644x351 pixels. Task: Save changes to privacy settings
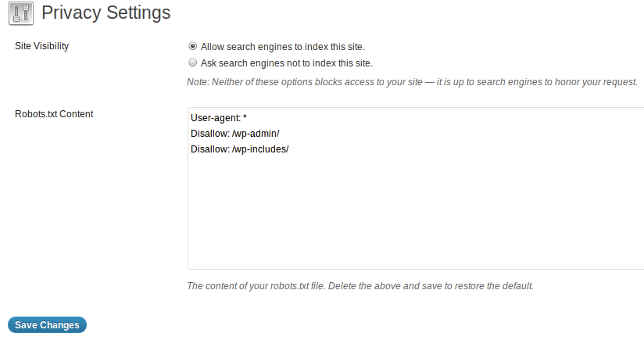coord(47,324)
